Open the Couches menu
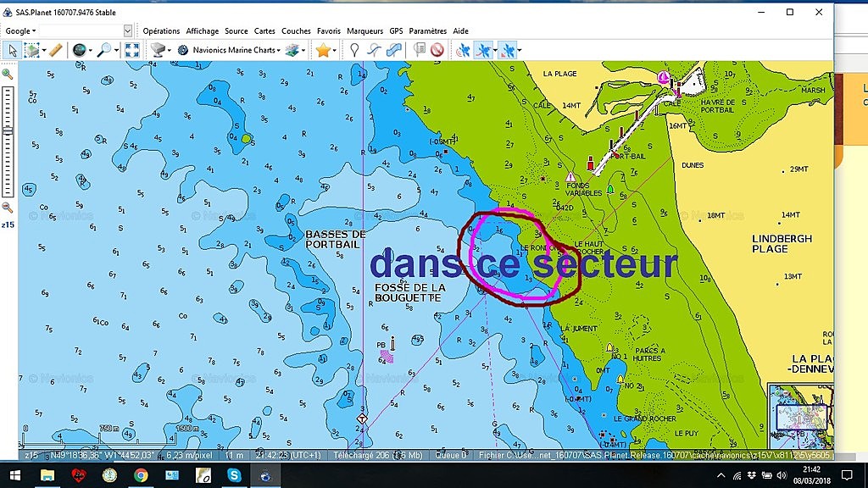 point(296,31)
